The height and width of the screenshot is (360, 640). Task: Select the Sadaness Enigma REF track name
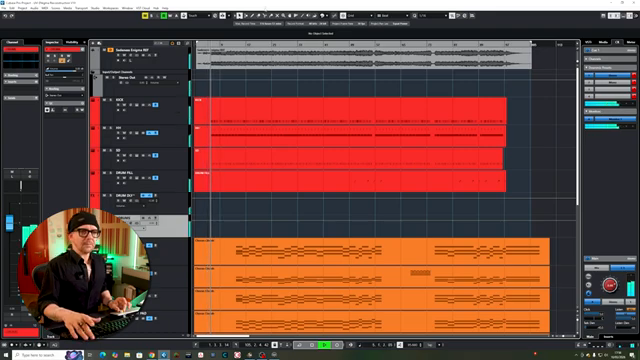click(132, 50)
